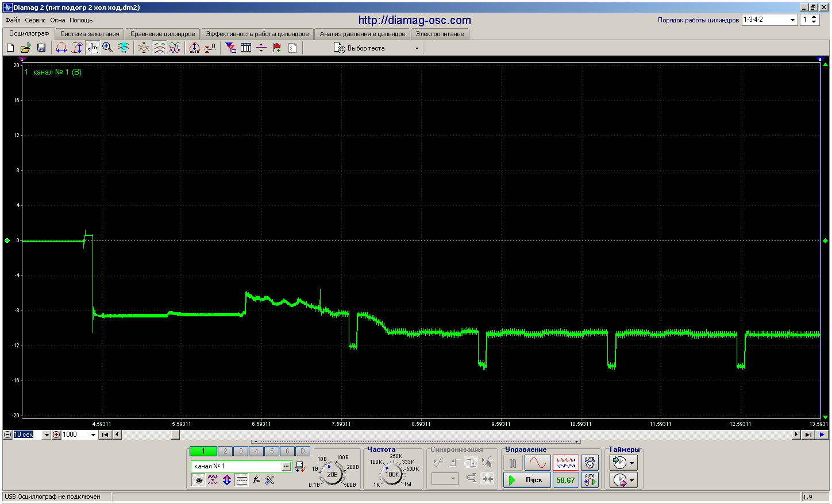
Task: Toggle channel 6 button in channel selector
Action: click(x=287, y=451)
